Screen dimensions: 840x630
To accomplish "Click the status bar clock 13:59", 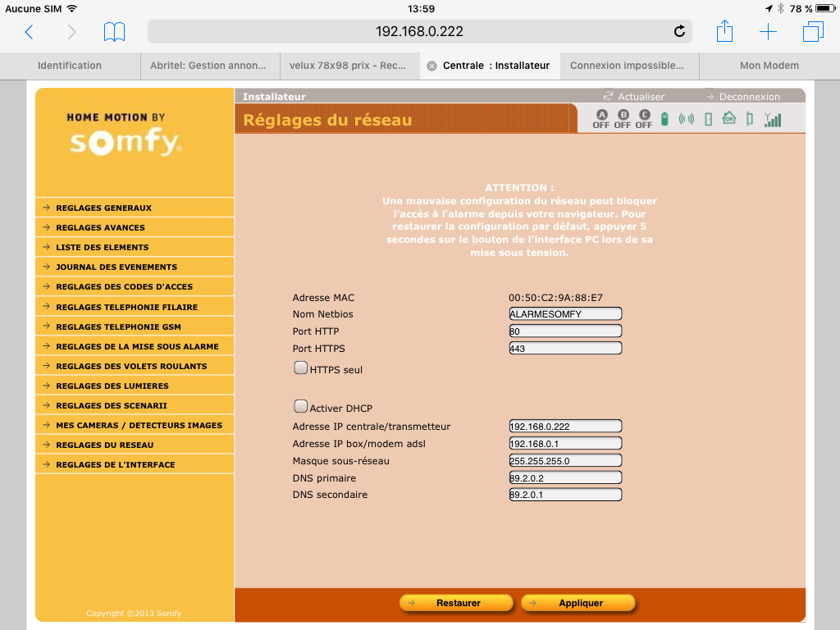I will coord(421,8).
